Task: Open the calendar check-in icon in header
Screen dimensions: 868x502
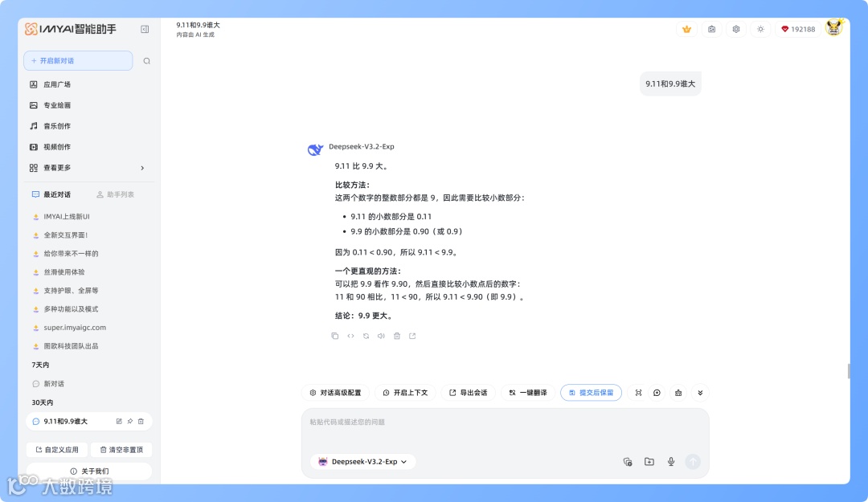Action: (x=711, y=30)
